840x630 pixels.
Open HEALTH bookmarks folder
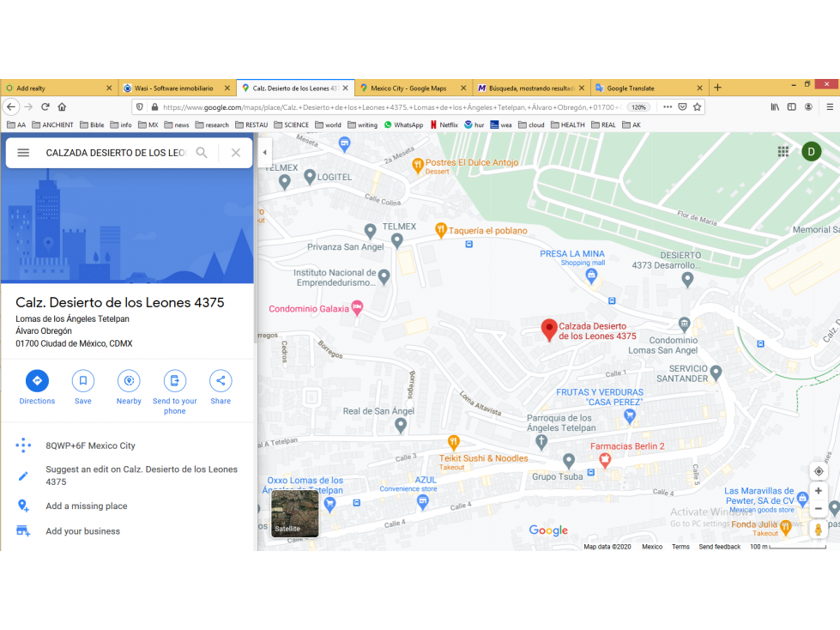point(567,124)
